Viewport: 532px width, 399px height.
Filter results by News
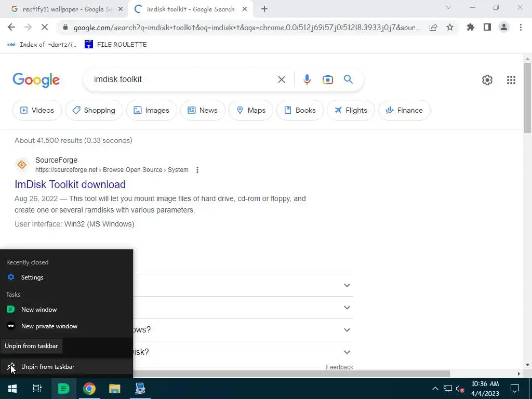(x=203, y=110)
